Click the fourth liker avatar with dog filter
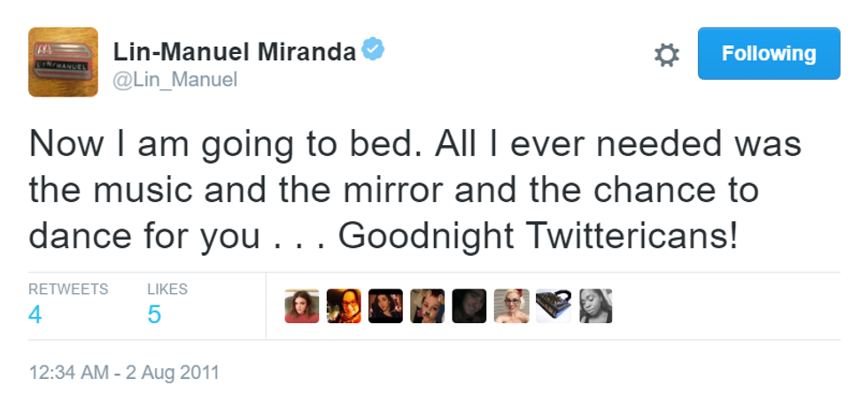 pos(427,306)
